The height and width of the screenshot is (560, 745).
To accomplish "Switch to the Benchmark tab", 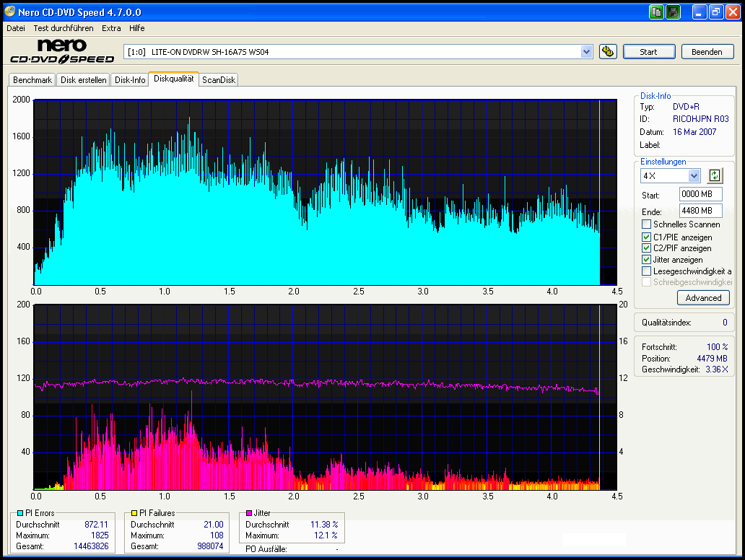I will pos(32,80).
